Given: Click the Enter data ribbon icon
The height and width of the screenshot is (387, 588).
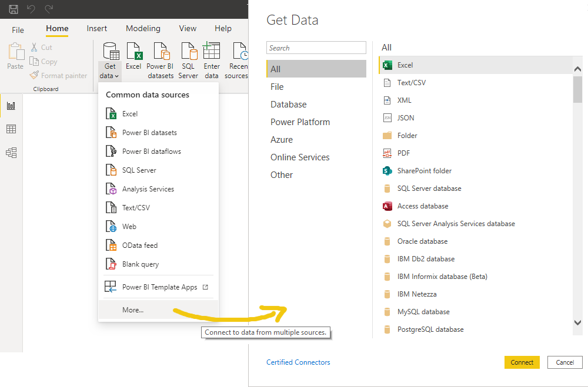Looking at the screenshot, I should click(x=212, y=52).
